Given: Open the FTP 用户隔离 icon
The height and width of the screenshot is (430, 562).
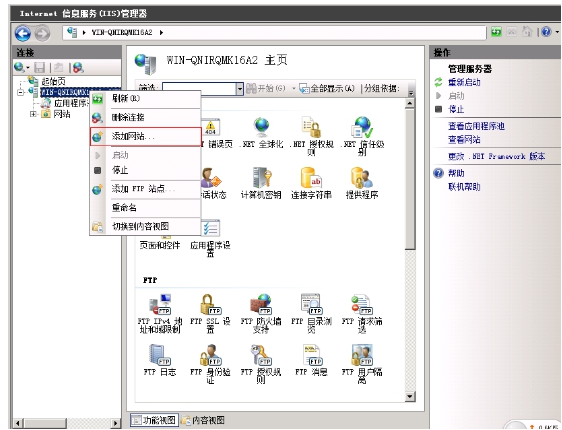Looking at the screenshot, I should 362,364.
